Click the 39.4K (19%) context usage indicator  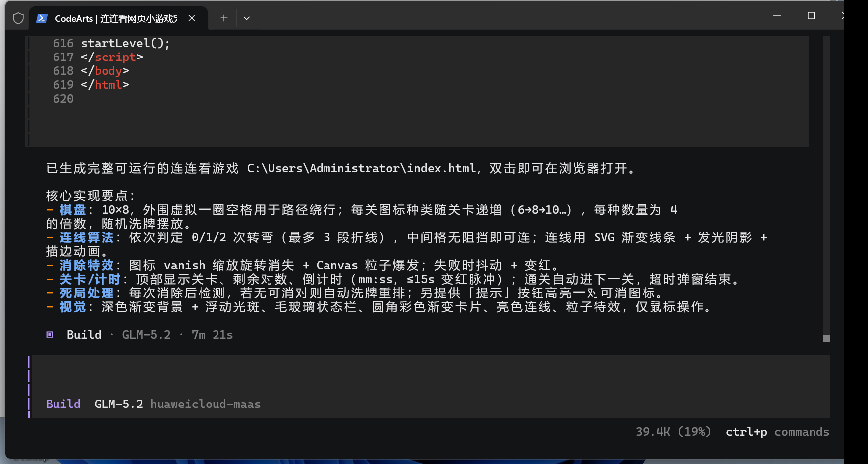(673, 432)
